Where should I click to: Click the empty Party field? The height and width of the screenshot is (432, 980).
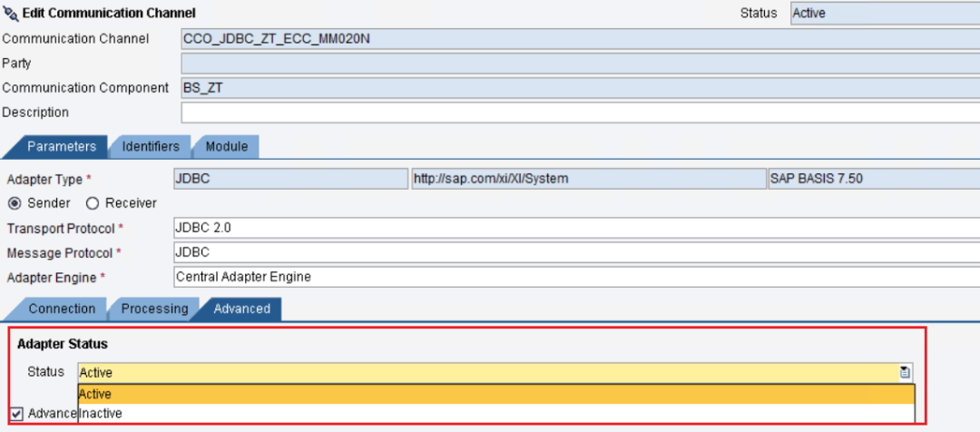point(581,64)
